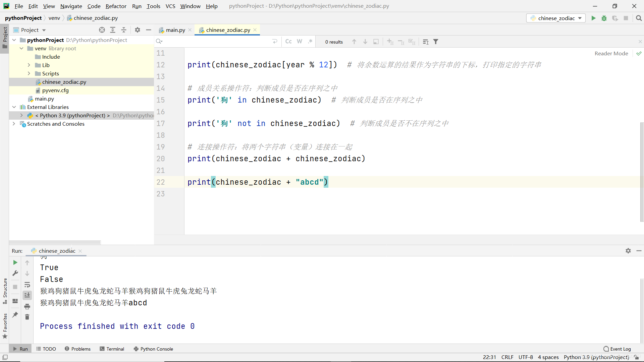Change UTF-8 file encoding
Viewport: 644px width, 362px height.
(x=526, y=357)
